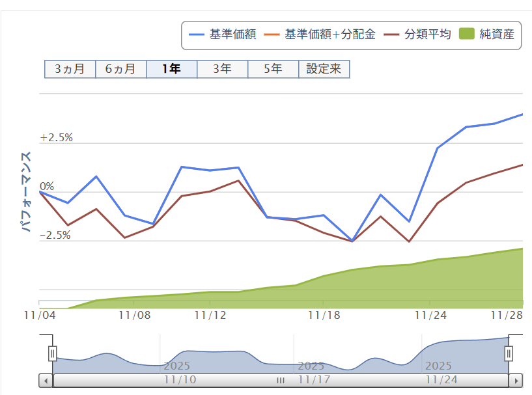Choose the 3年 period range
532x395 pixels.
(222, 69)
